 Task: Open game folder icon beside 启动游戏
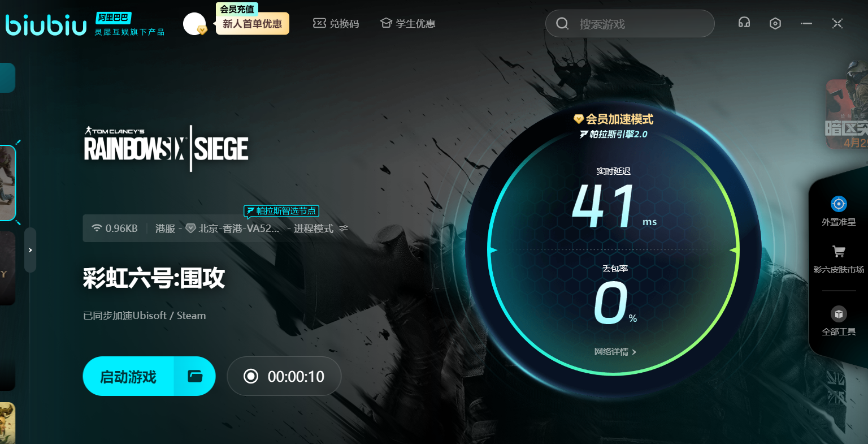point(195,376)
